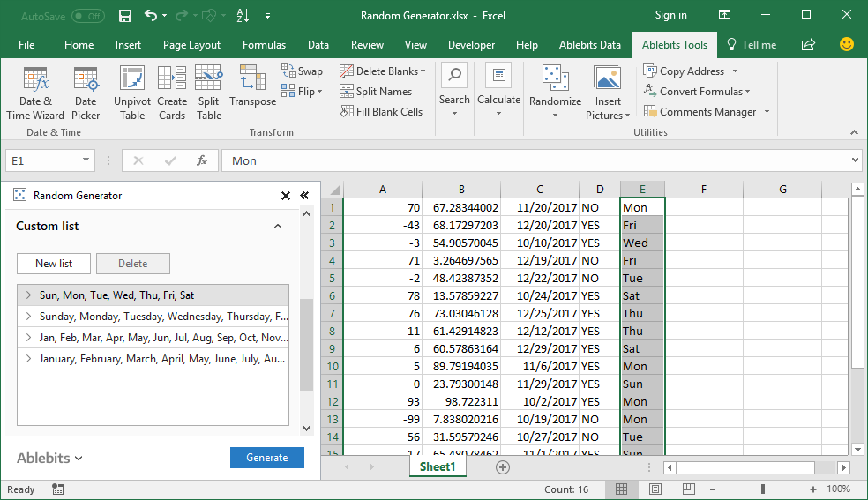868x500 pixels.
Task: Open the Name Box dropdown
Action: click(x=86, y=160)
